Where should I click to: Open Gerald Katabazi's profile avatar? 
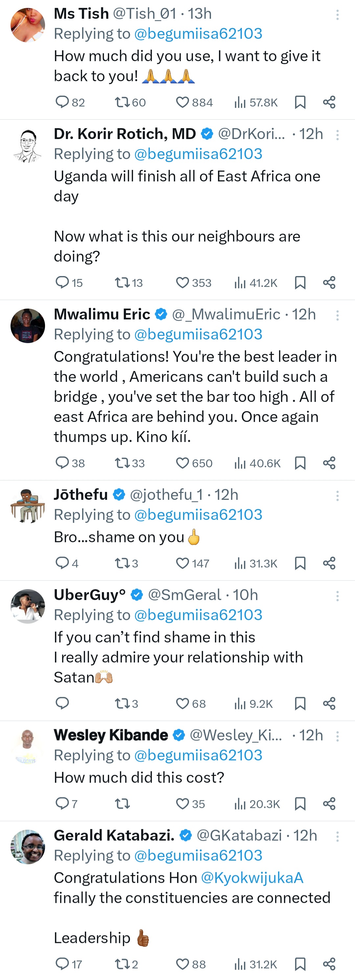(27, 847)
